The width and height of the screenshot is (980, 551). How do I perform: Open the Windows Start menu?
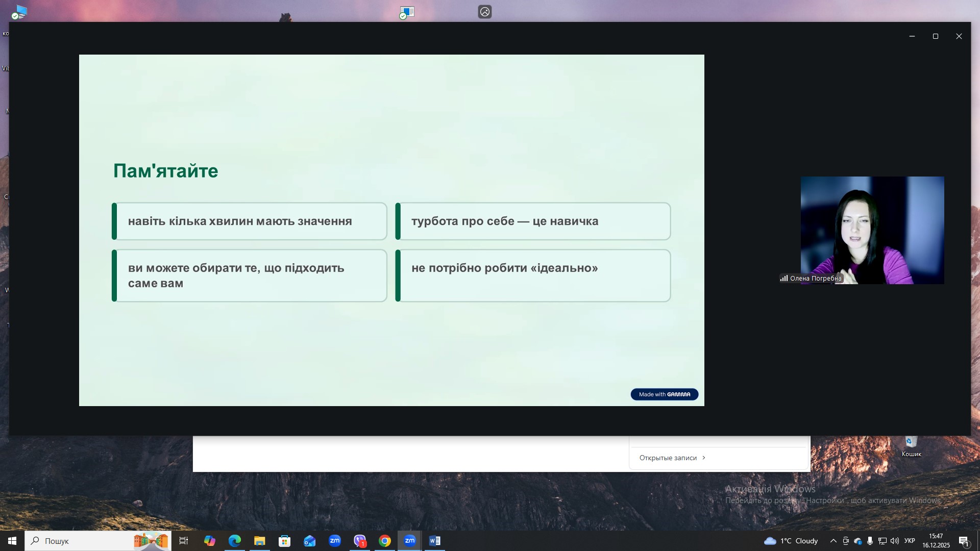pos(12,541)
